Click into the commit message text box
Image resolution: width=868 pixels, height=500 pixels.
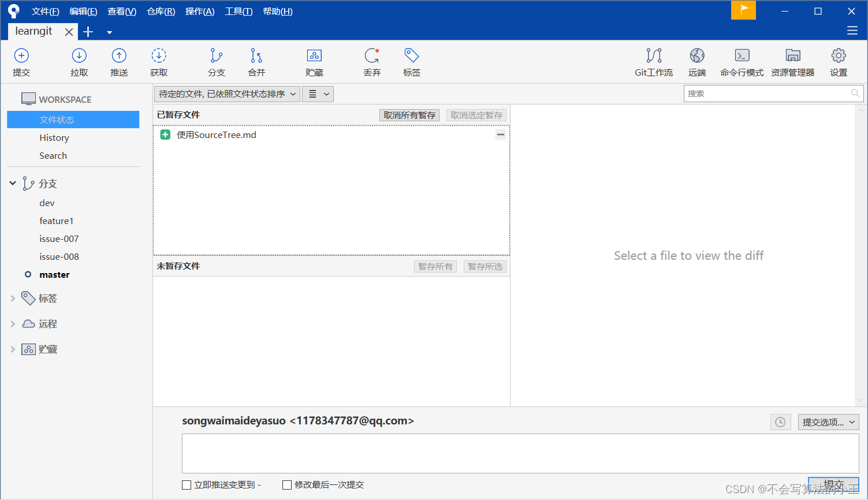point(520,454)
